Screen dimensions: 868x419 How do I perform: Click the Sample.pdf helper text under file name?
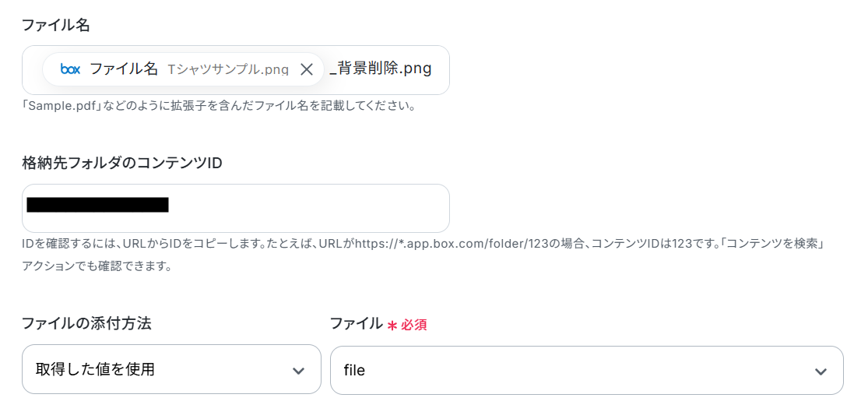tap(218, 105)
